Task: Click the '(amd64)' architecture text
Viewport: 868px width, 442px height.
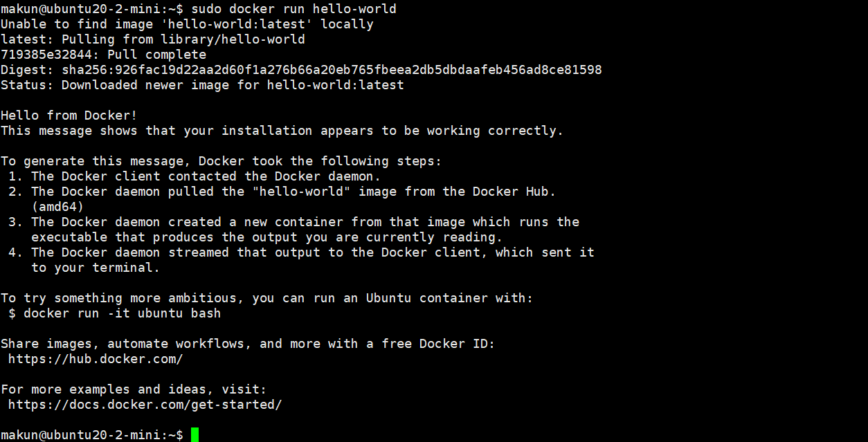Action: click(x=57, y=207)
